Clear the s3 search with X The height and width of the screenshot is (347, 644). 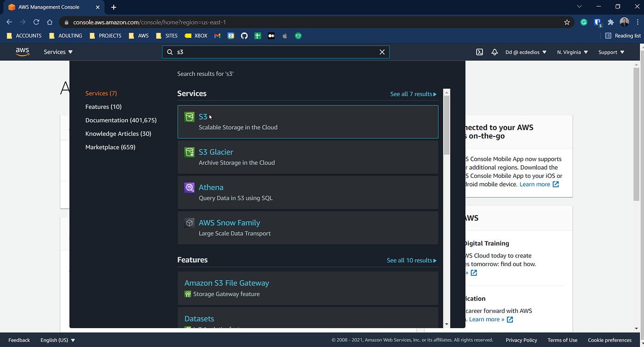click(x=382, y=52)
